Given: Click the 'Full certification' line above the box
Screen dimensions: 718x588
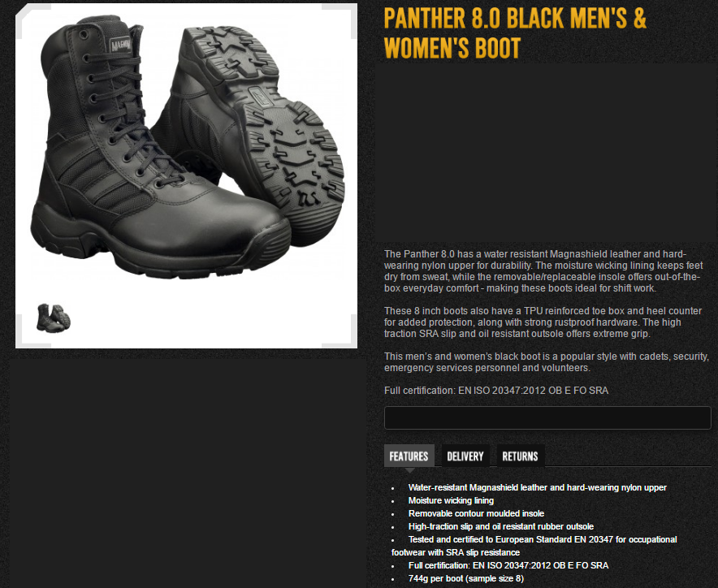Looking at the screenshot, I should coord(496,391).
